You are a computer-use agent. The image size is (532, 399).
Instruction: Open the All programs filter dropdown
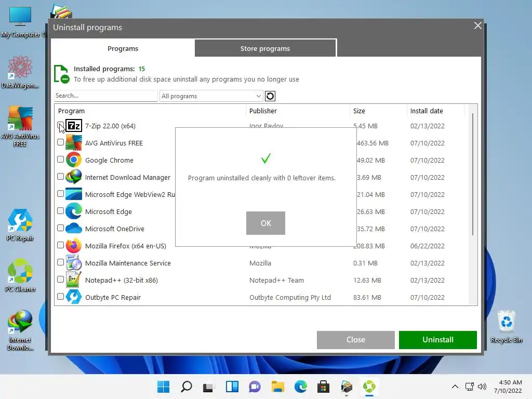211,96
